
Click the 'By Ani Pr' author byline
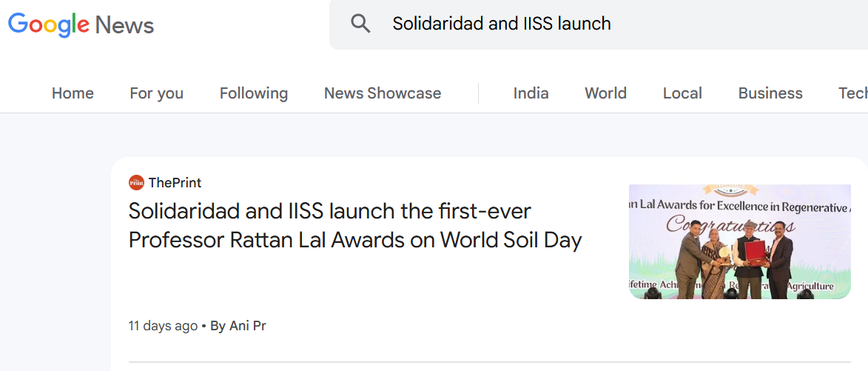click(238, 326)
